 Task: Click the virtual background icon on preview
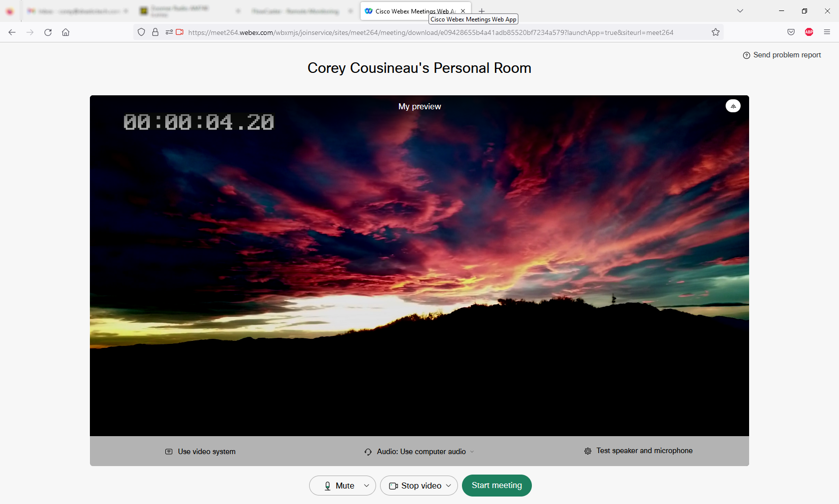tap(733, 106)
